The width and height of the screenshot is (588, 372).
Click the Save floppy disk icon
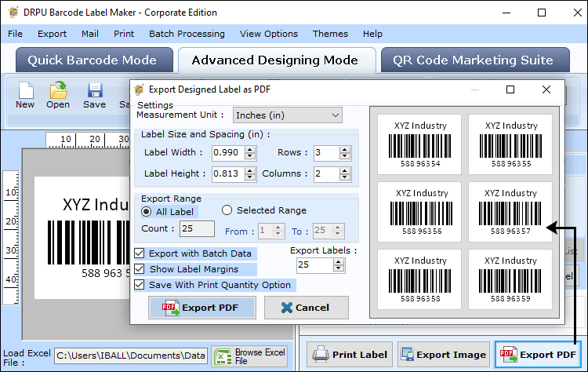95,90
